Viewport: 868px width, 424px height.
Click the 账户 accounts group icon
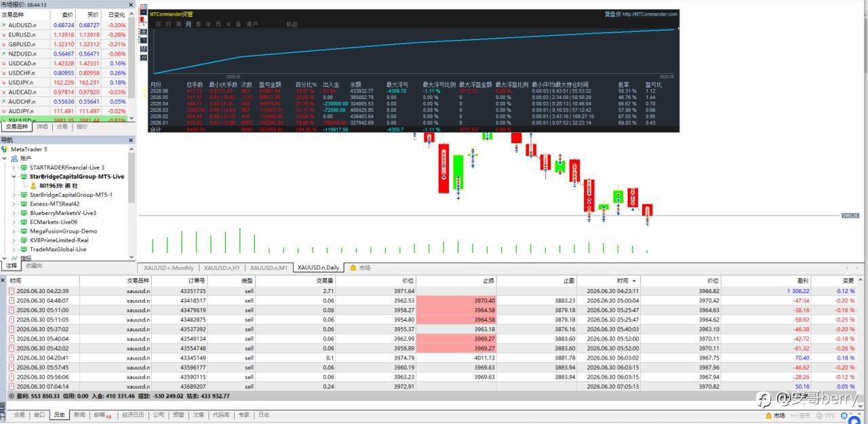click(x=14, y=158)
